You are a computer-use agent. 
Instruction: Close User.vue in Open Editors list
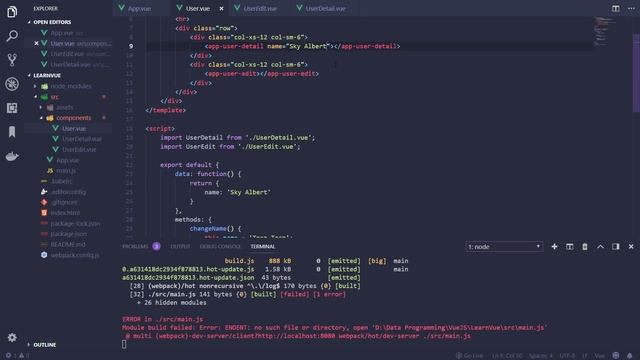[x=36, y=43]
